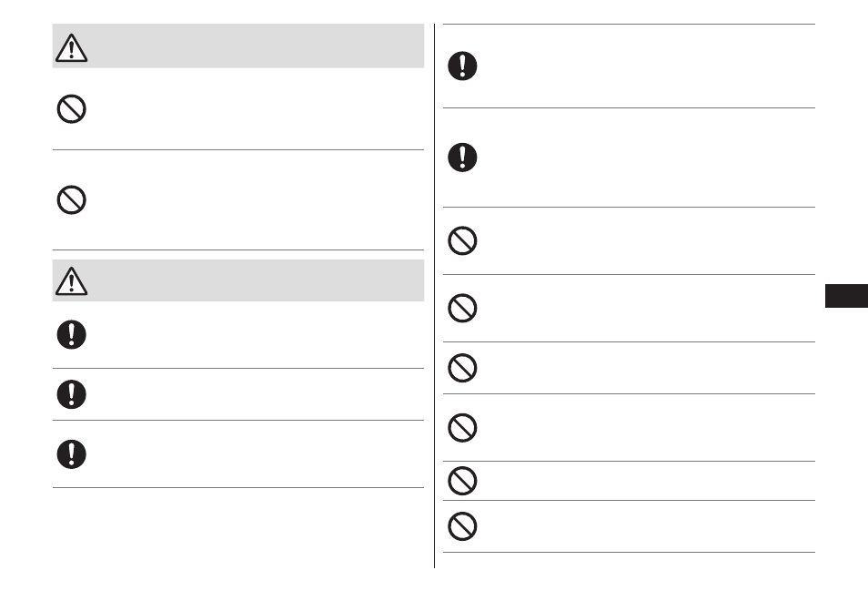Click the warning triangle in the lower gray banner
The width and height of the screenshot is (868, 611).
(71, 280)
